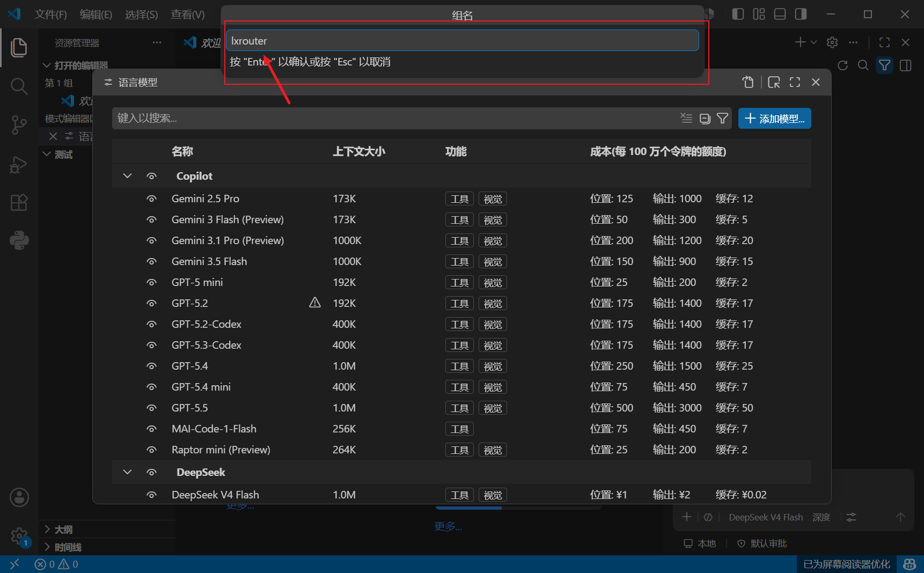Click the pointer-window icon in the 语言模型 header
Viewport: 924px width, 573px height.
pos(774,82)
